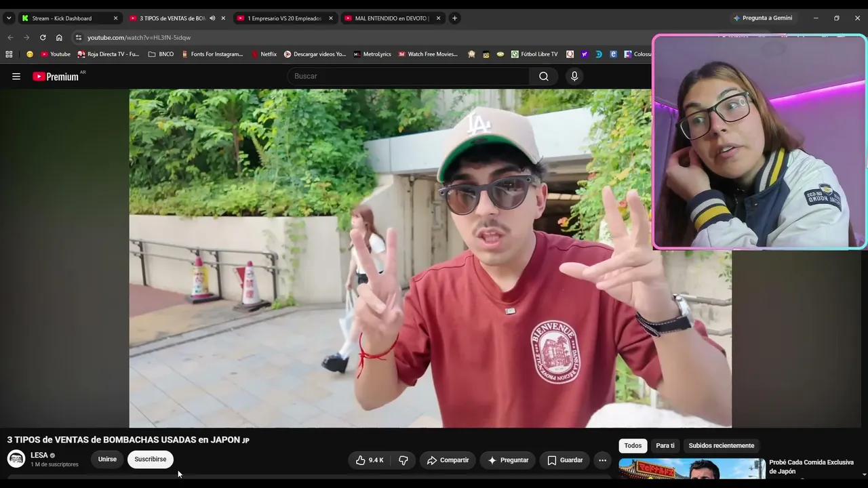Open the Roja Directa TV bookmark

(108, 54)
